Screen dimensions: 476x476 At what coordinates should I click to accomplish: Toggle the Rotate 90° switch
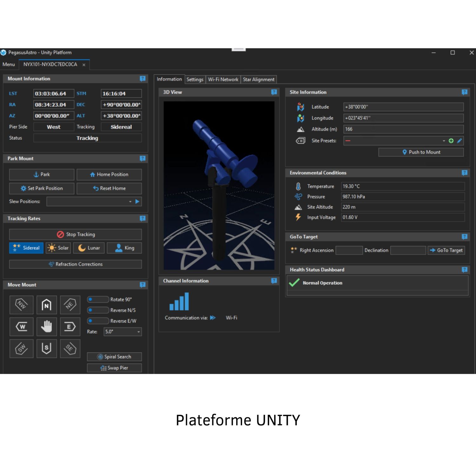98,299
